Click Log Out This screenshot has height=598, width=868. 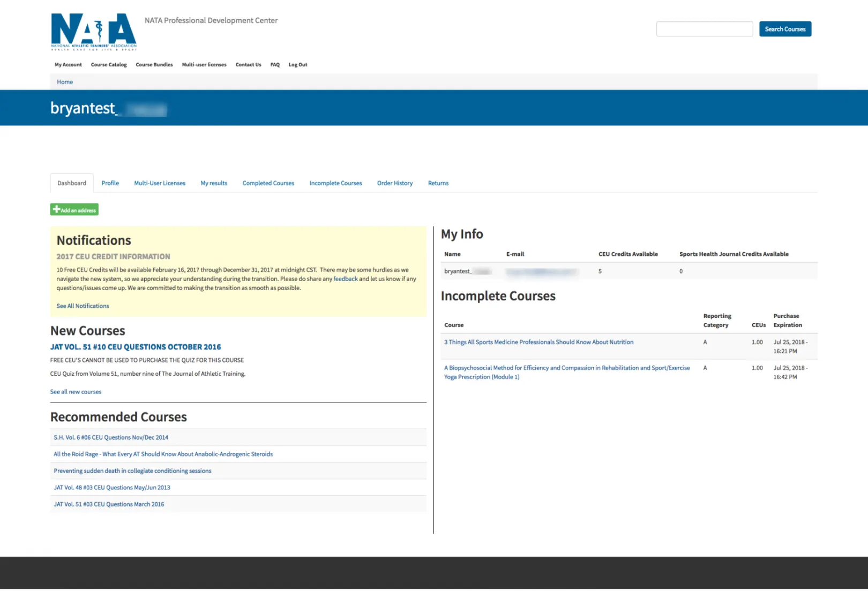298,65
